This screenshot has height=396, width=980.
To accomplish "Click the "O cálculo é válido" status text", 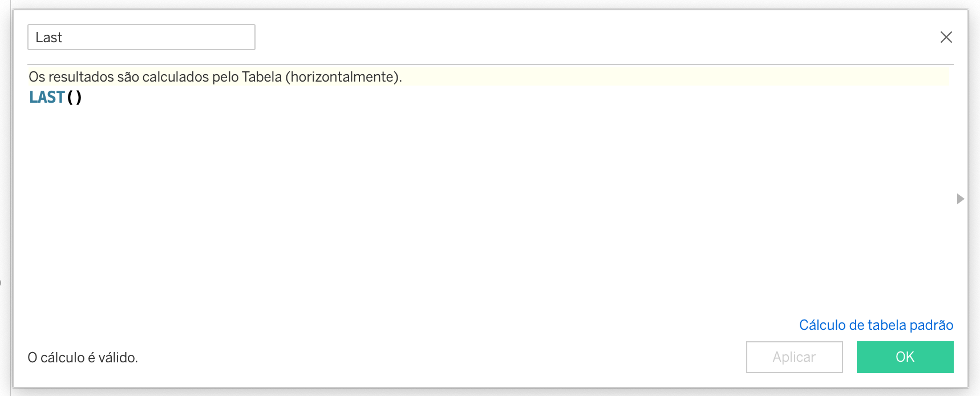I will 83,357.
